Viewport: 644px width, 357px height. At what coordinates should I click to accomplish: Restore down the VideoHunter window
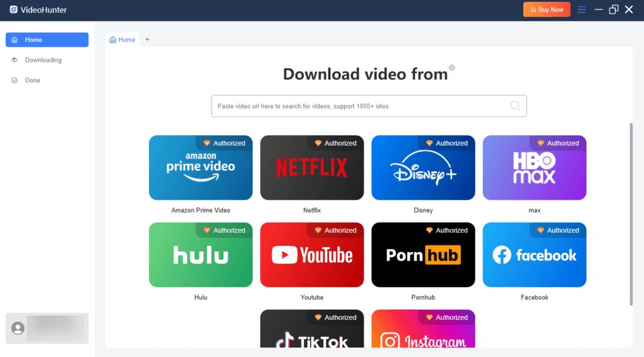tap(614, 9)
